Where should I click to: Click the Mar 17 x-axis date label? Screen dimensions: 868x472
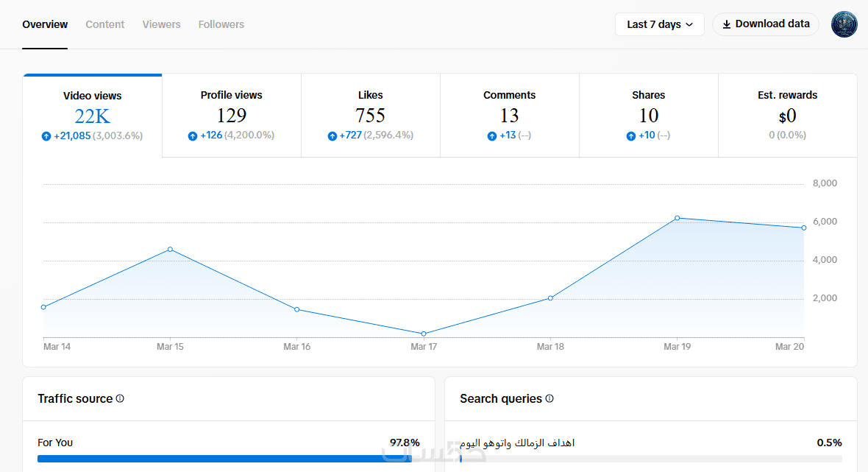click(424, 347)
